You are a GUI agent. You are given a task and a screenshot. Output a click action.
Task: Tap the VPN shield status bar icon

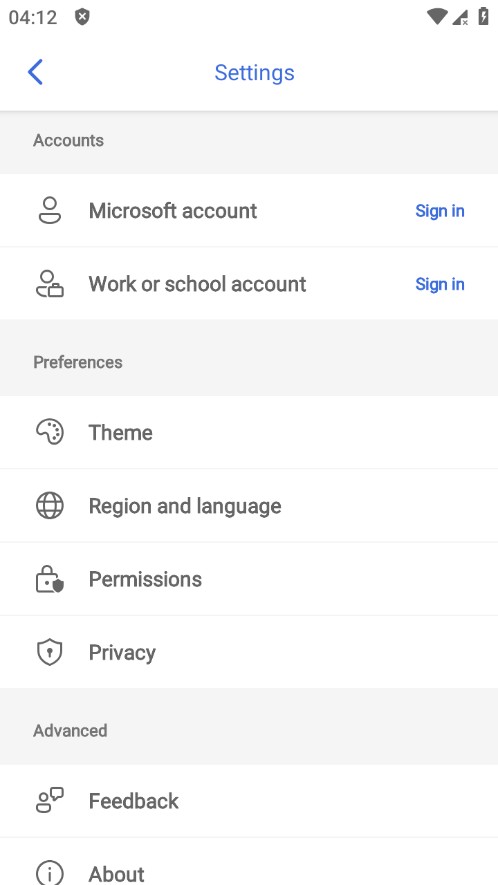[x=82, y=17]
